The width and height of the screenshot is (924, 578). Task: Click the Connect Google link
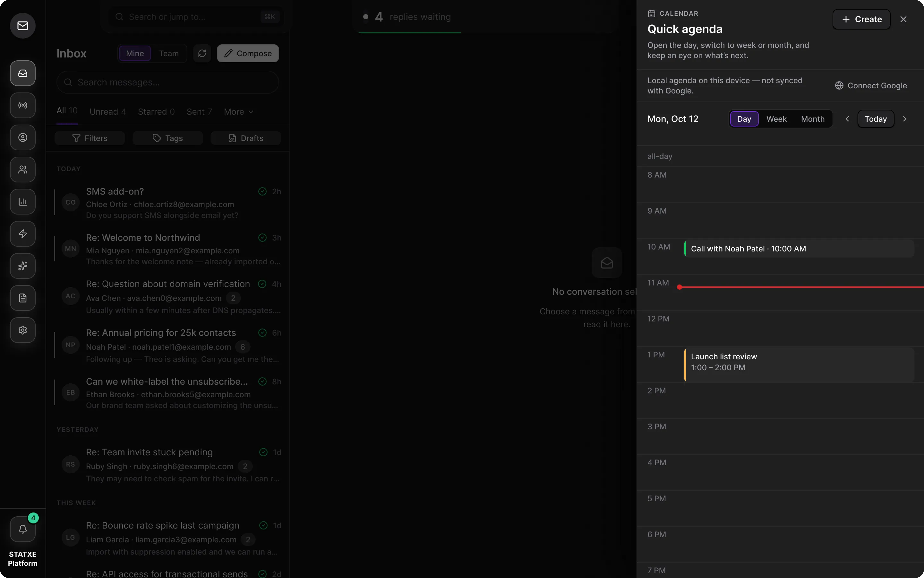pyautogui.click(x=871, y=86)
